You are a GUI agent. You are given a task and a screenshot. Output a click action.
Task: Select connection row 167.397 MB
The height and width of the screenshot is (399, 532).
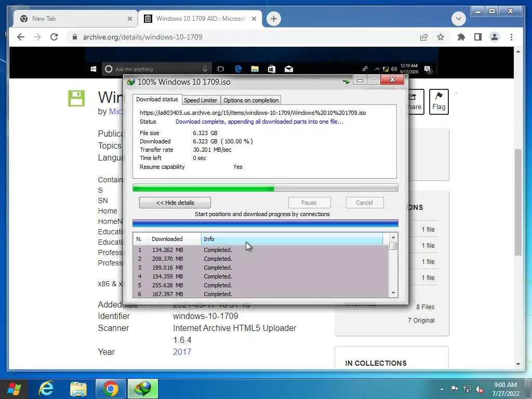tap(261, 294)
